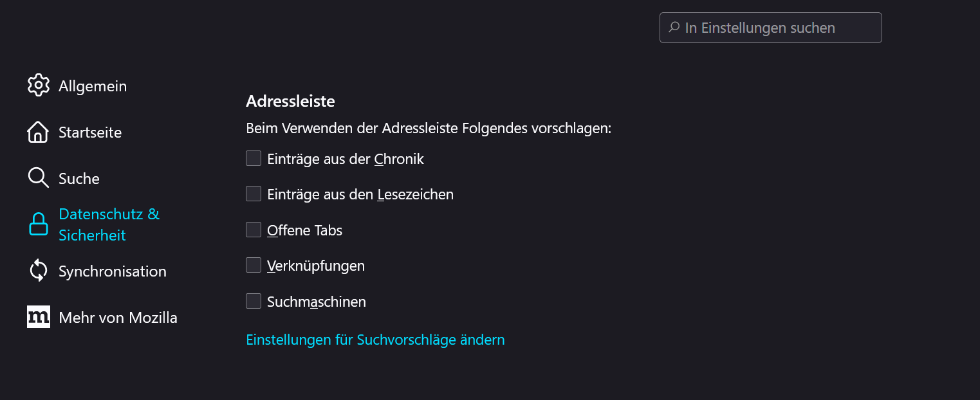Click the Allgemein gear icon
Screen dimensions: 980x400
coord(39,86)
